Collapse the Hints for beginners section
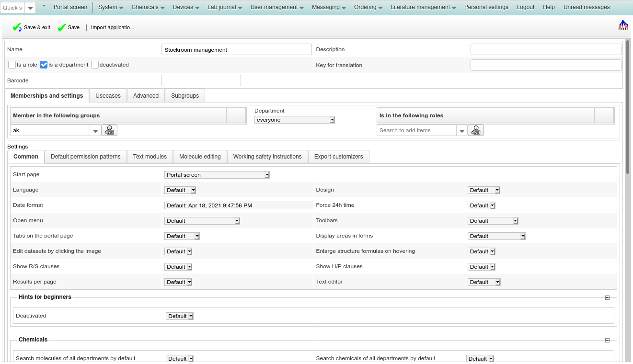Image resolution: width=633 pixels, height=364 pixels. (x=607, y=297)
